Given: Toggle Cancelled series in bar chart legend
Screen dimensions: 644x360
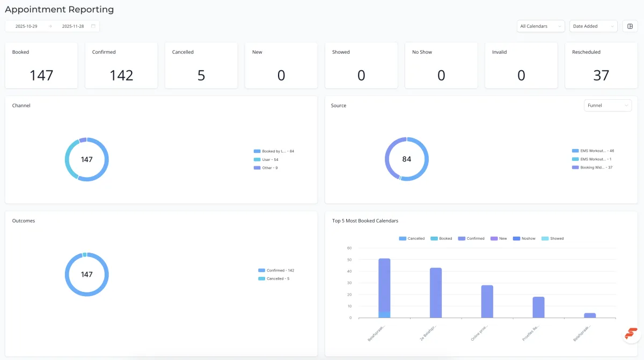Looking at the screenshot, I should [x=412, y=238].
